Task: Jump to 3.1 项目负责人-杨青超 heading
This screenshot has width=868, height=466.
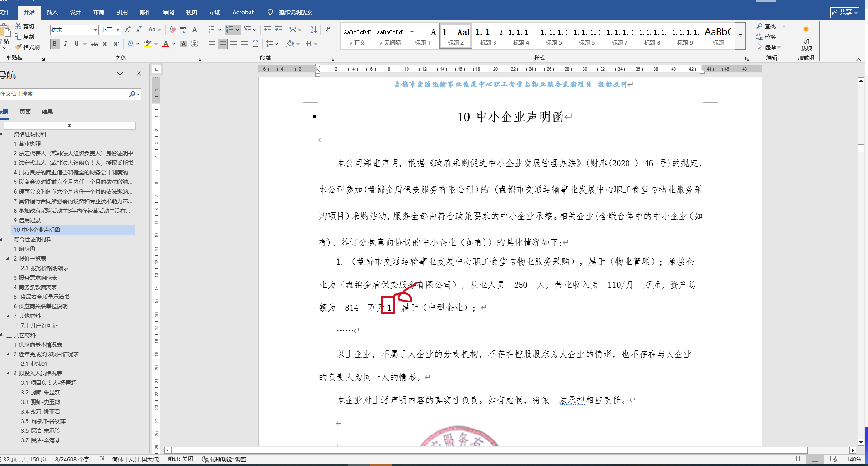Action: point(49,383)
